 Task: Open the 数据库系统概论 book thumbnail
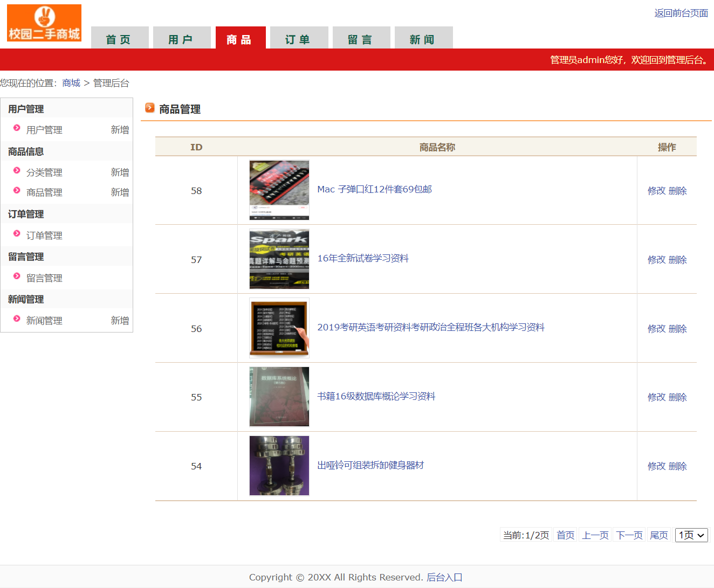[x=279, y=397]
